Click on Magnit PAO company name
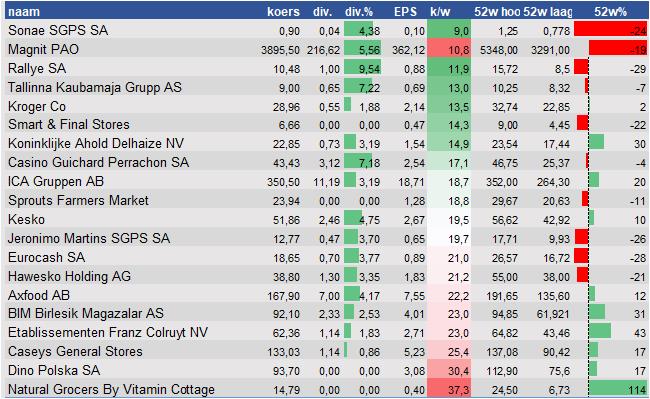The width and height of the screenshot is (650, 399). point(44,49)
